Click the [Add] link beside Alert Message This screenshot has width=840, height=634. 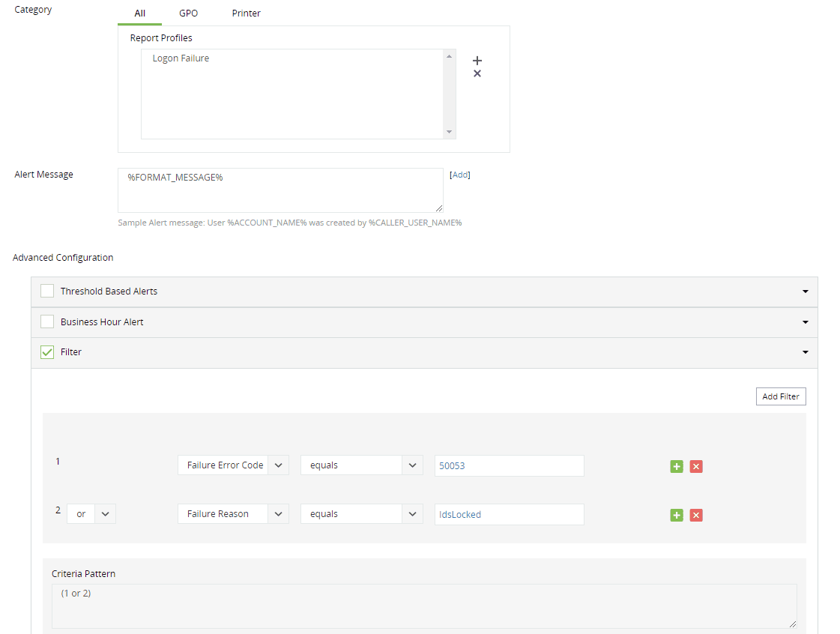pos(459,175)
